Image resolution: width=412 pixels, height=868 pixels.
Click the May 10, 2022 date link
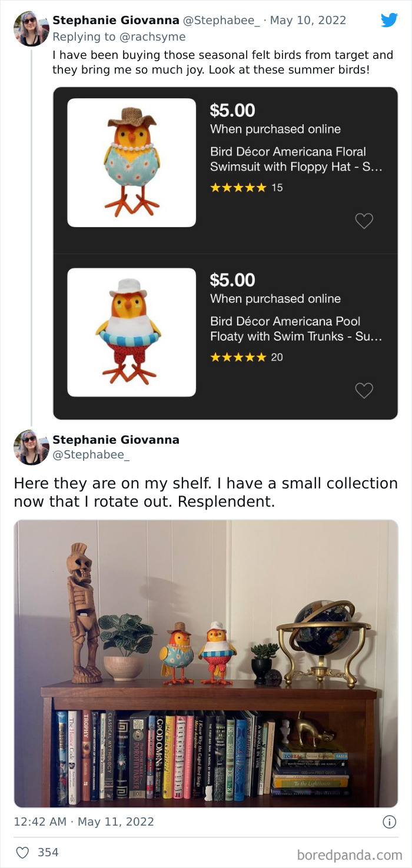(308, 21)
